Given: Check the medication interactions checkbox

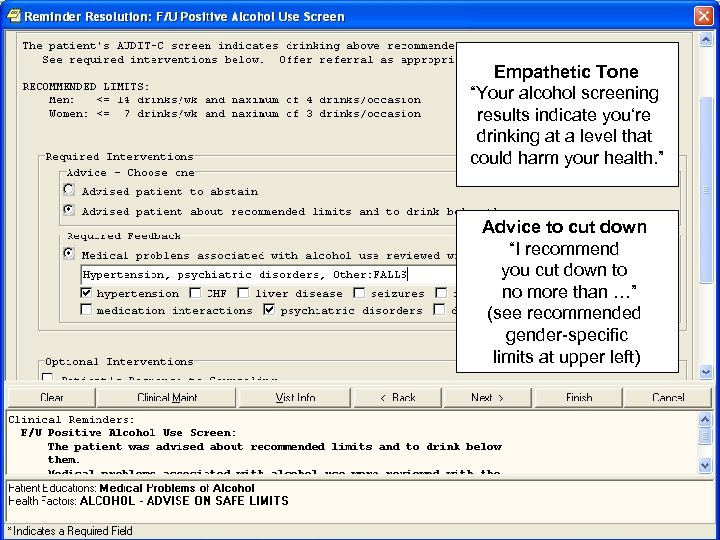Looking at the screenshot, I should click(86, 309).
